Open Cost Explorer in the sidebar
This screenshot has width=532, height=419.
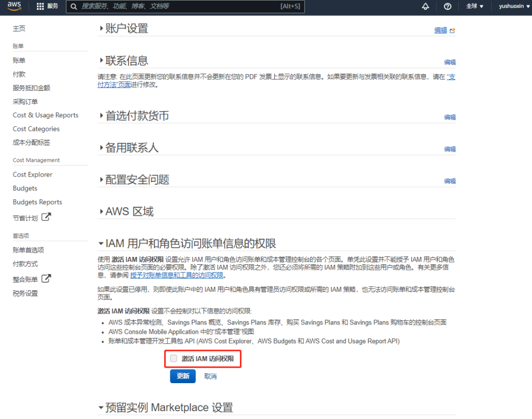click(x=33, y=174)
